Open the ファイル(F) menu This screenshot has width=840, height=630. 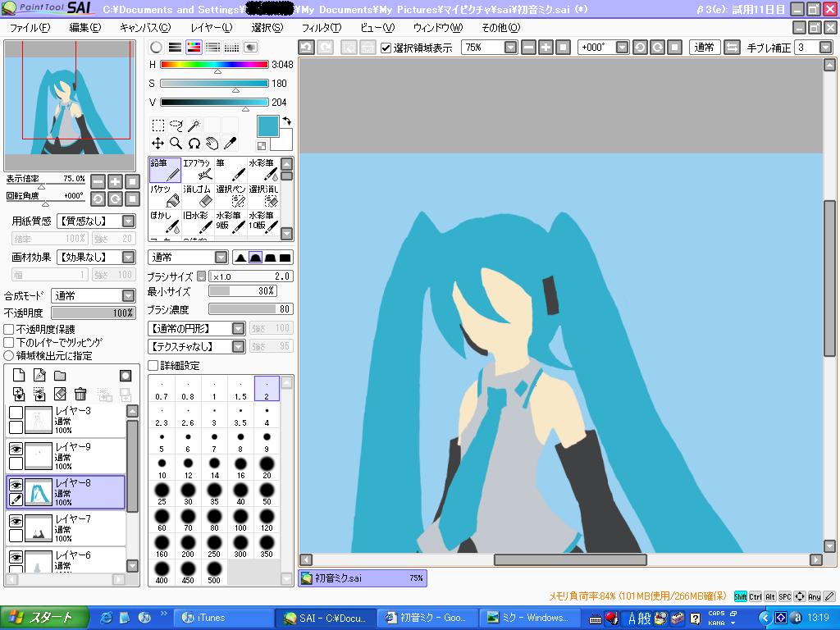click(x=30, y=27)
